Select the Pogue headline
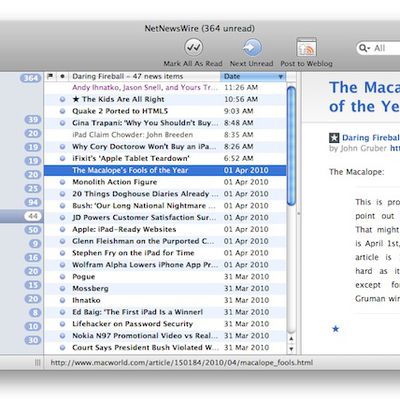400x400 pixels. click(84, 277)
